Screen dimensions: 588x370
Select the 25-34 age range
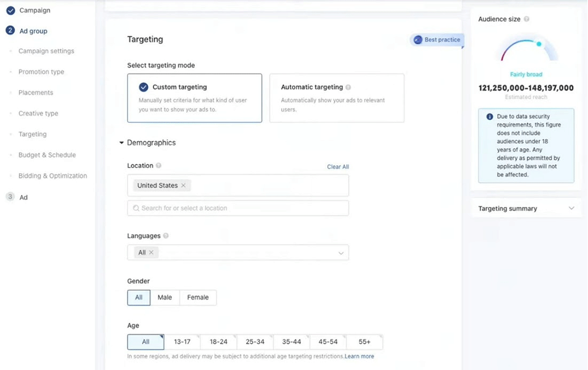coord(255,342)
